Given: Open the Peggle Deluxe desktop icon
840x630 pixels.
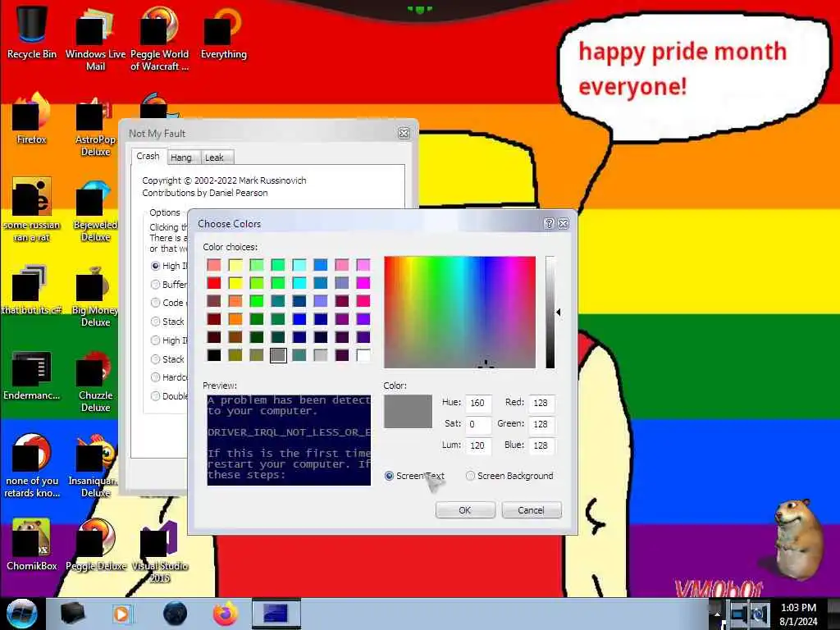Looking at the screenshot, I should pos(96,545).
